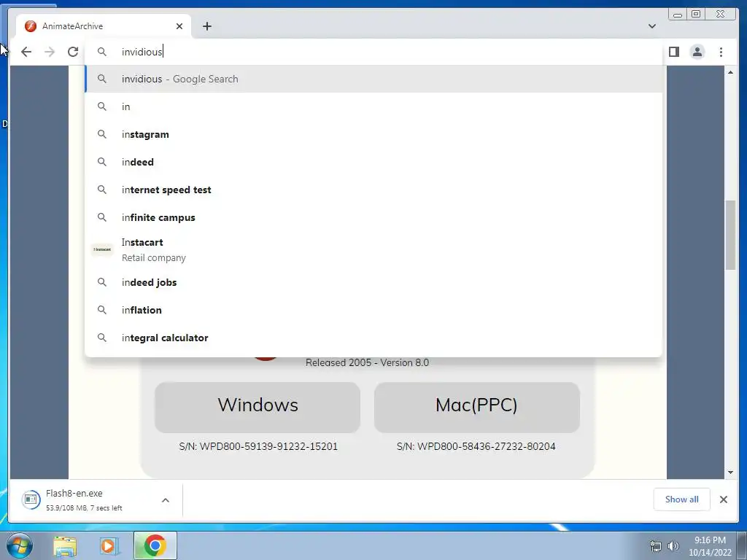Close the AnimateArchive tab
This screenshot has width=747, height=560.
179,26
